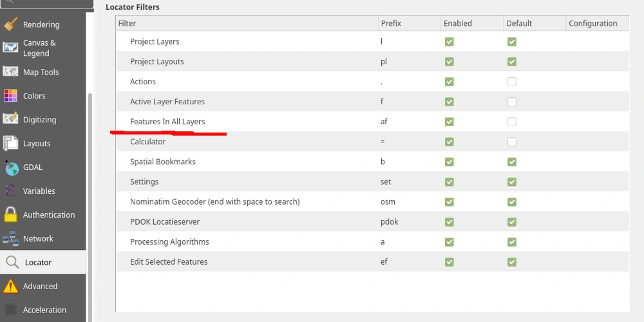
Task: Select the Project Layouts filter name
Action: point(157,62)
